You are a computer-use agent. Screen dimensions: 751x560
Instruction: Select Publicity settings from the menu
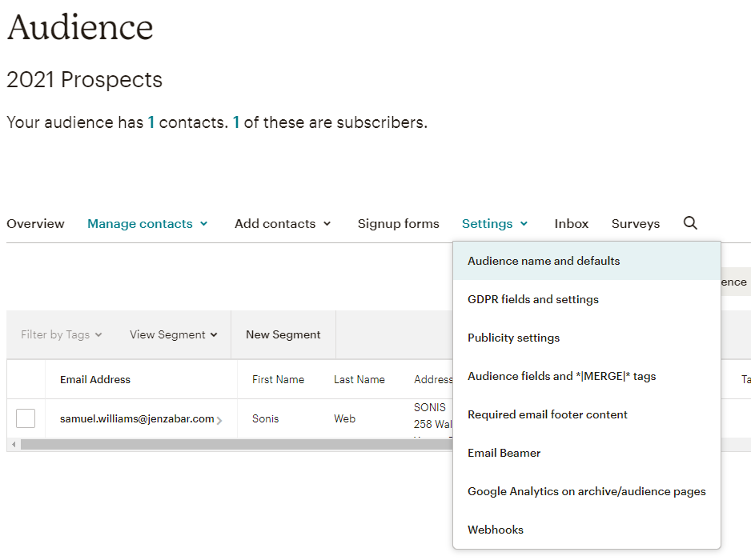pos(513,338)
